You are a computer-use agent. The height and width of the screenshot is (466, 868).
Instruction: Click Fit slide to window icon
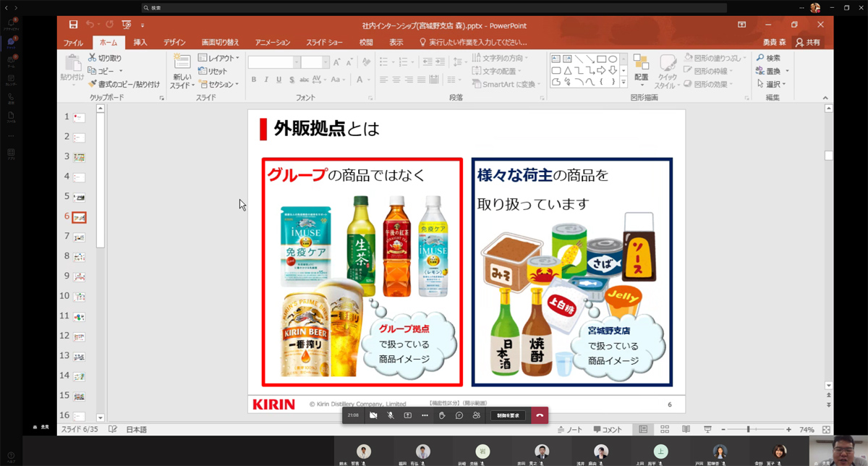pos(826,429)
